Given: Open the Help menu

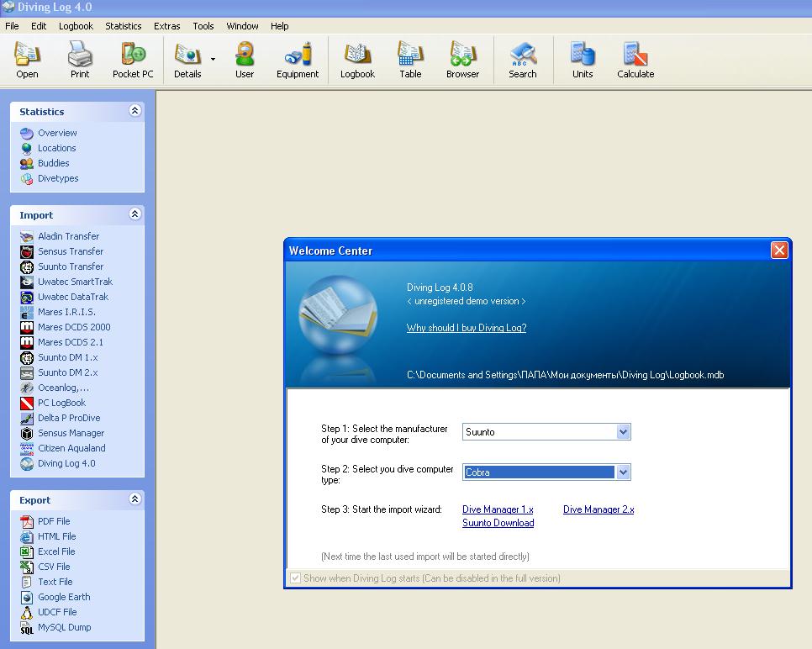Looking at the screenshot, I should [280, 26].
